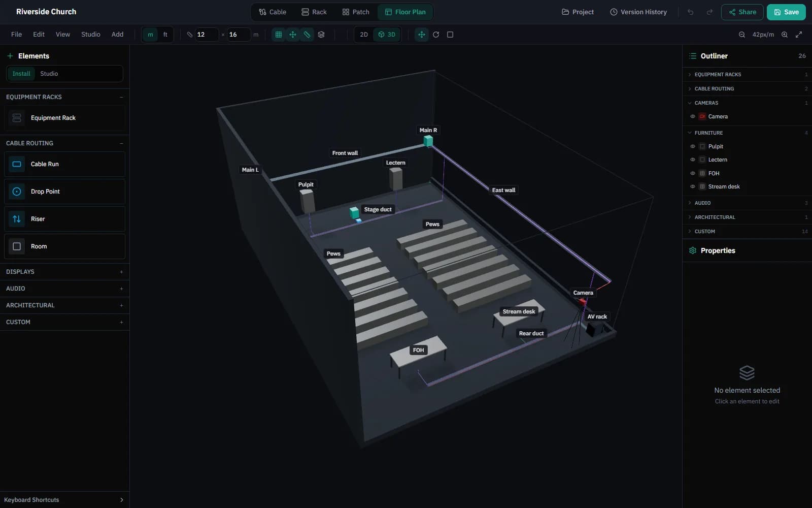Toggle the snap move icon beside the grid
This screenshot has width=812, height=508.
click(293, 35)
